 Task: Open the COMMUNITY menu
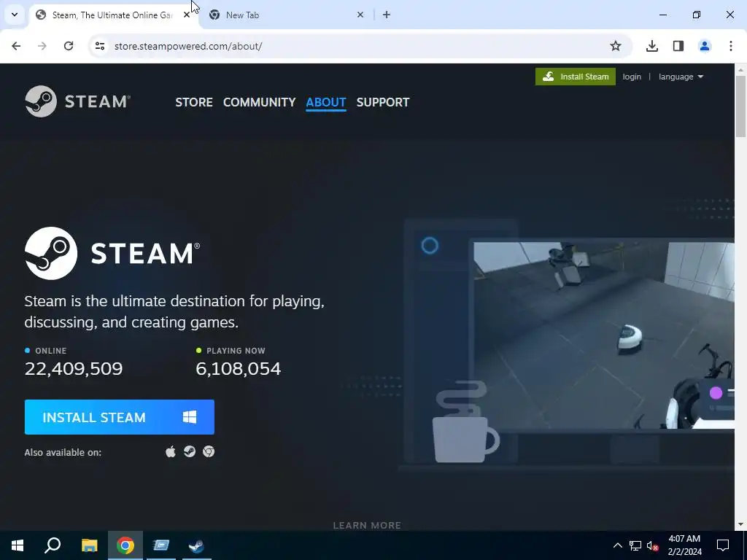[259, 102]
